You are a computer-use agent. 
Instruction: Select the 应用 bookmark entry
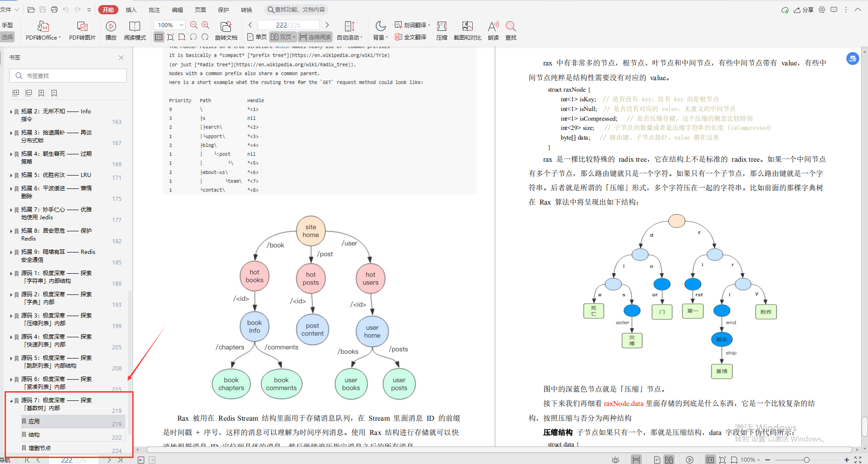point(72,422)
